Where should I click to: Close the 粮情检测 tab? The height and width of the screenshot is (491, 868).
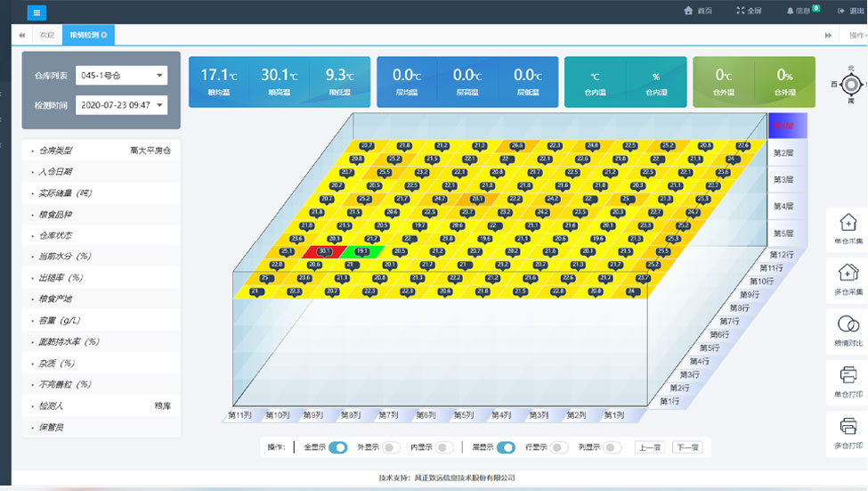tap(104, 35)
